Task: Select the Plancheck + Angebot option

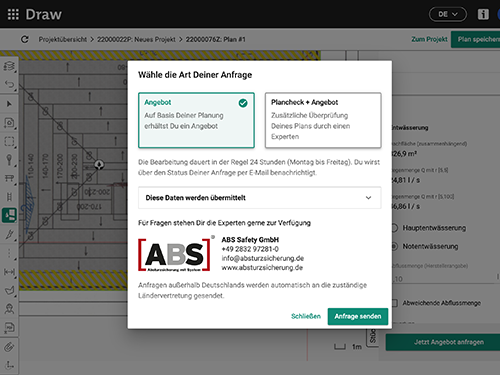Action: [x=323, y=120]
